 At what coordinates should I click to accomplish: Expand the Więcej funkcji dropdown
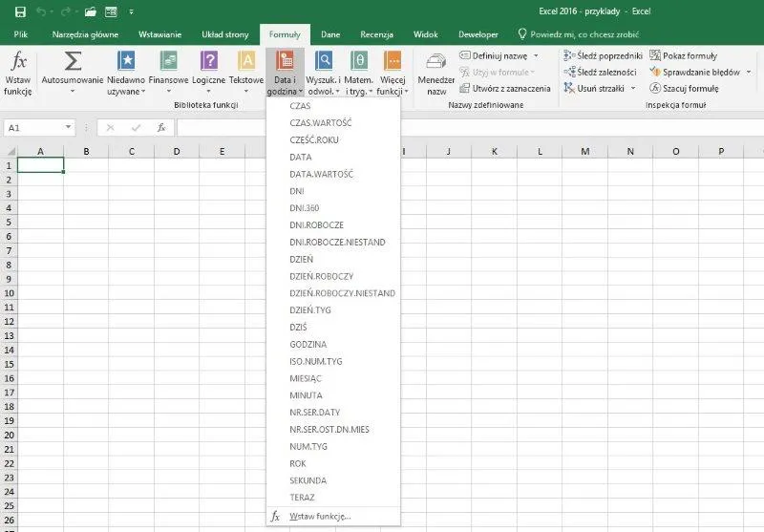393,72
